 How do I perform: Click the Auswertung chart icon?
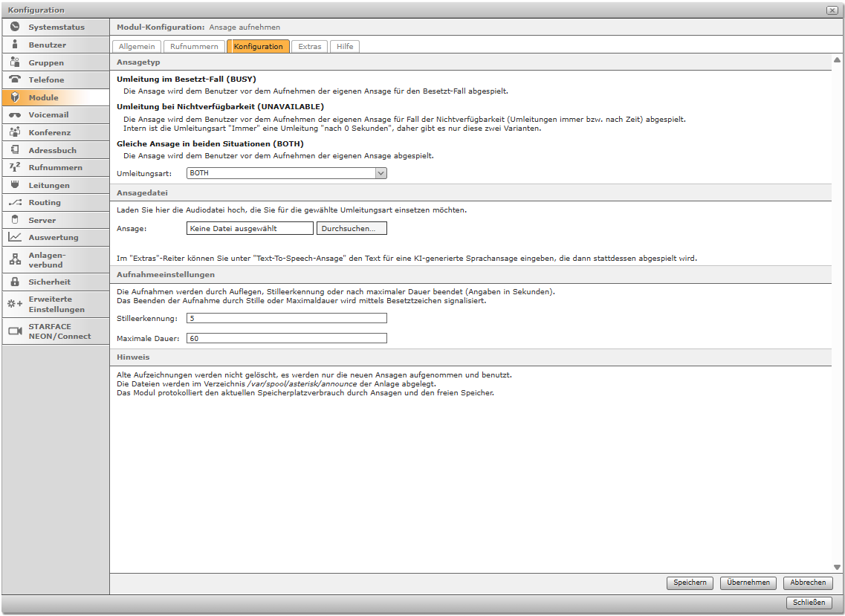[x=15, y=237]
